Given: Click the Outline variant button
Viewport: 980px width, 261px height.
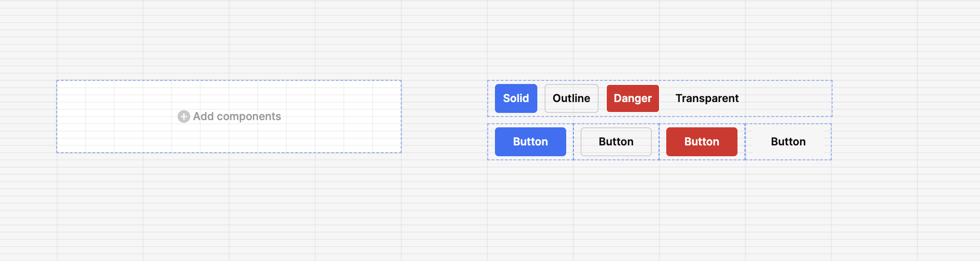Looking at the screenshot, I should point(571,98).
